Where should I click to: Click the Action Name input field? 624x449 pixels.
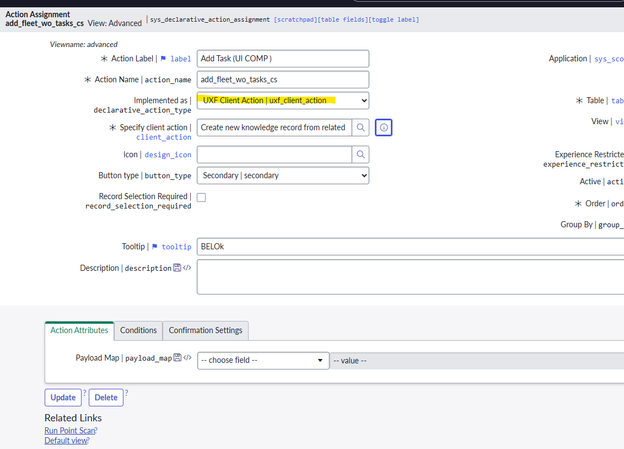click(283, 80)
